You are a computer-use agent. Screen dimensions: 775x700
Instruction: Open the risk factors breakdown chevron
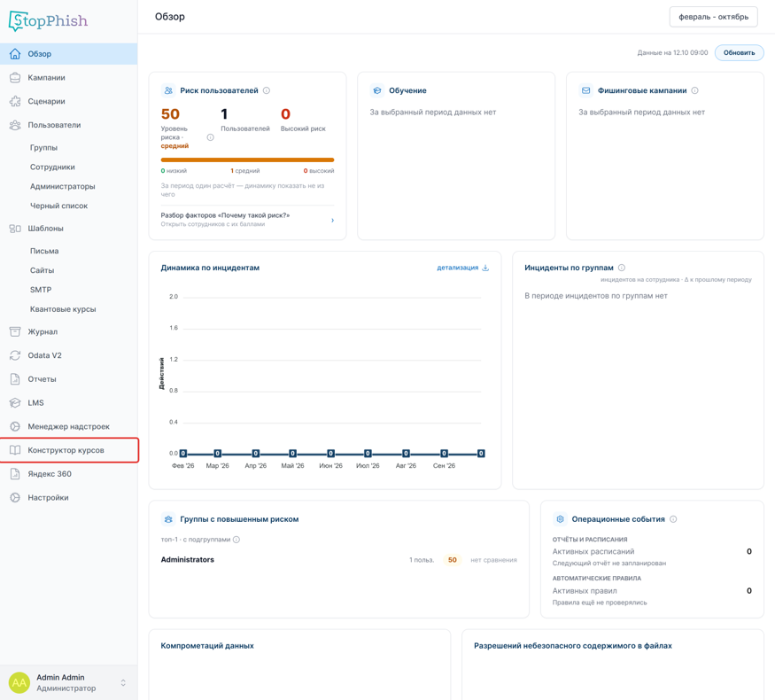333,220
